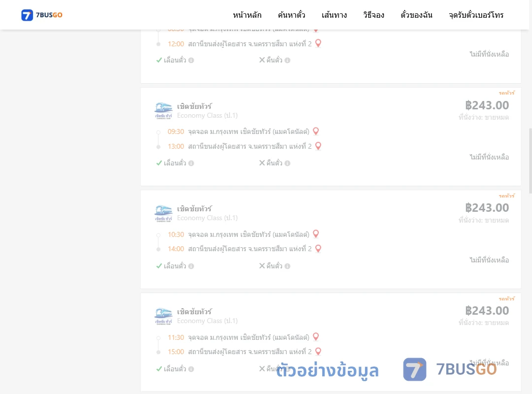Click คืนตั๋ว label in 09:30 card
This screenshot has height=394, width=532.
tap(274, 163)
